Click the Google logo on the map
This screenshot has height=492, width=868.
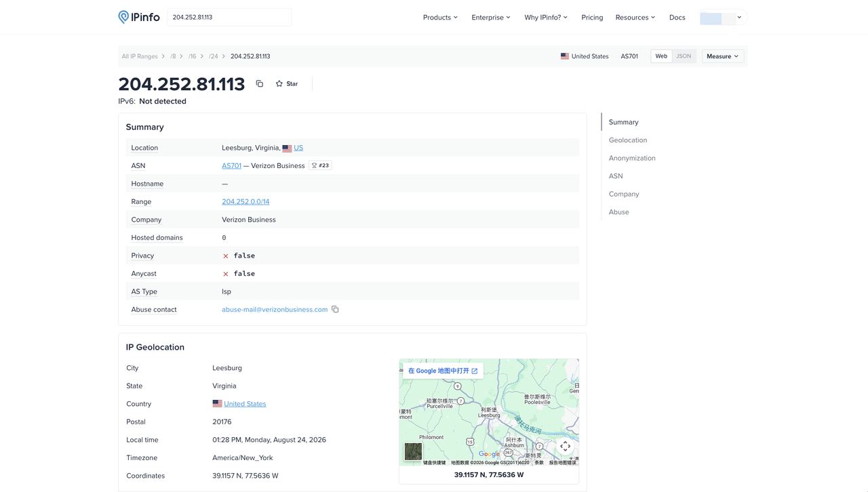tap(489, 454)
